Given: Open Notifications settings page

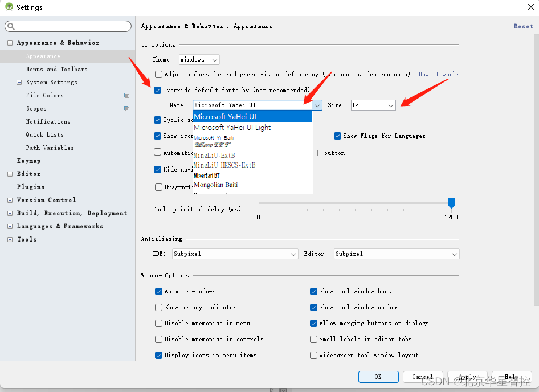Looking at the screenshot, I should point(48,121).
